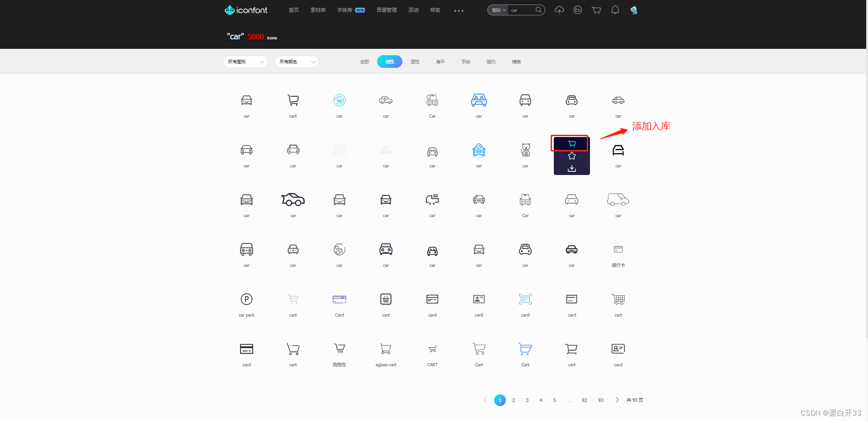Open the 素材库 menu item
The image size is (868, 421).
click(x=318, y=9)
